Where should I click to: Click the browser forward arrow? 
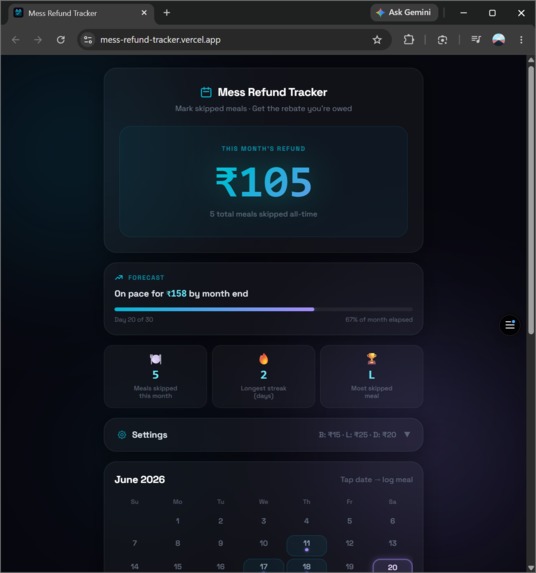click(x=38, y=40)
